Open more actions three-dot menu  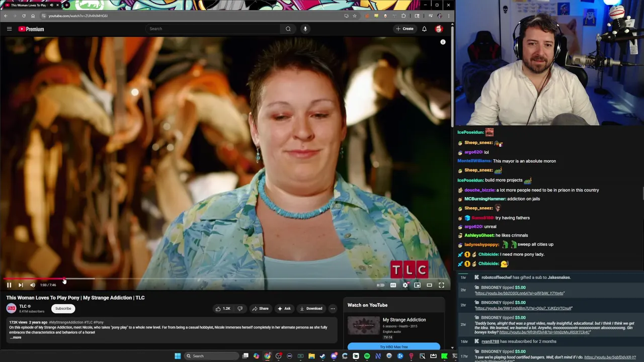click(333, 309)
